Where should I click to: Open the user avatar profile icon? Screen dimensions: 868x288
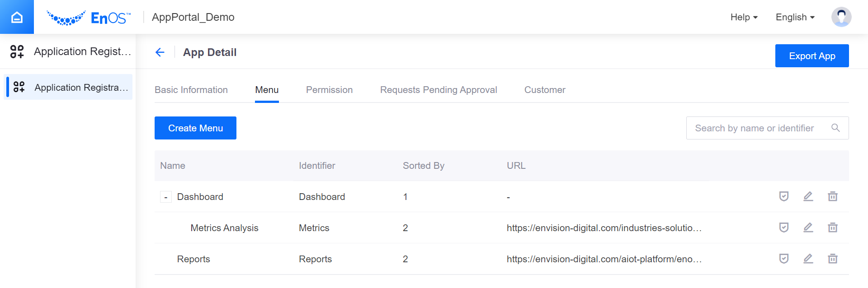coord(841,17)
